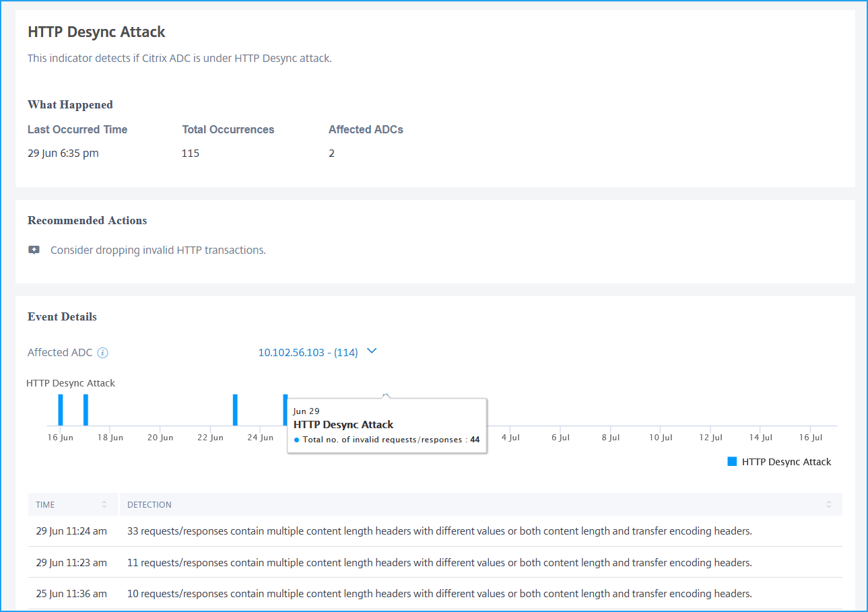The height and width of the screenshot is (612, 868).
Task: Click the Last Occurred Time value 29 Jun 6:35 pm
Action: 63,154
